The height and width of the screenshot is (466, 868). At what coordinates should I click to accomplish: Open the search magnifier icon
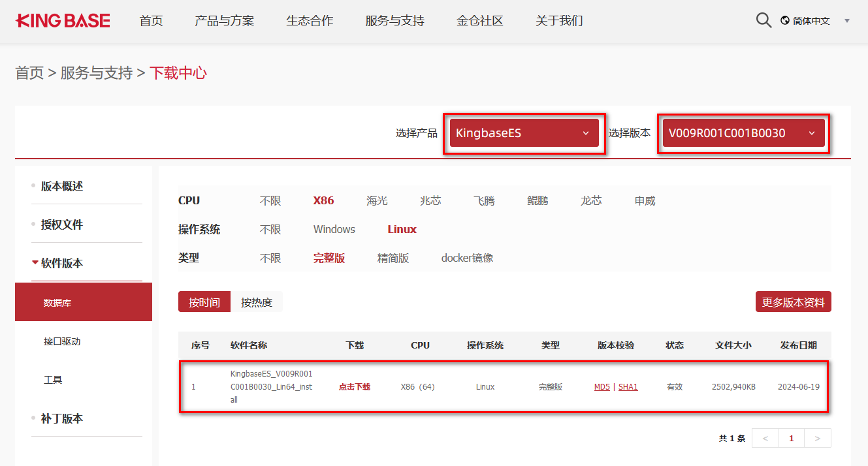[764, 20]
